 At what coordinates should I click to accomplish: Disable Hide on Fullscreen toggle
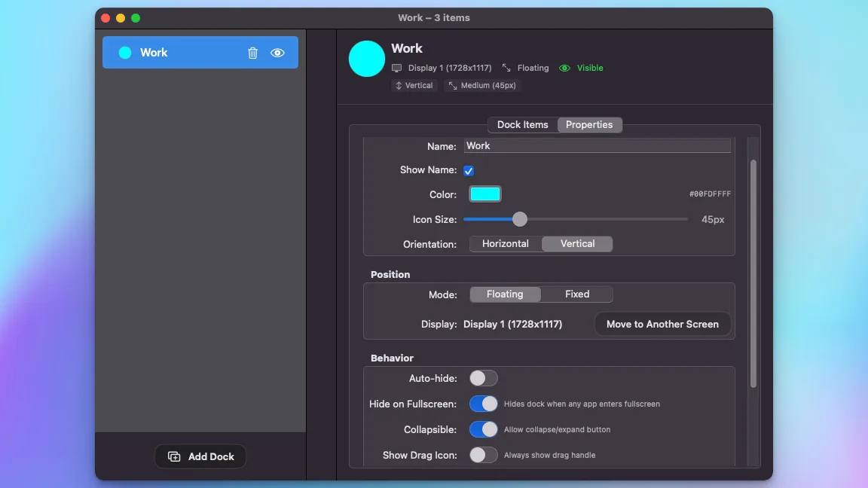[483, 404]
